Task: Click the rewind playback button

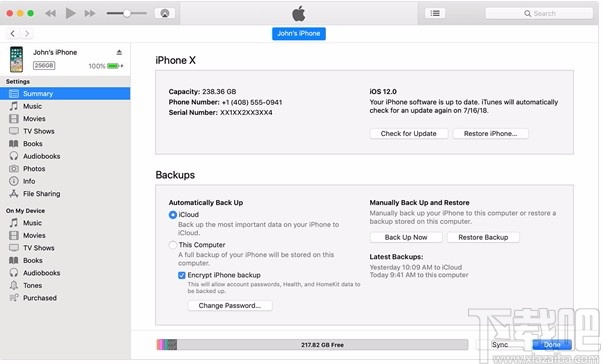Action: [50, 13]
